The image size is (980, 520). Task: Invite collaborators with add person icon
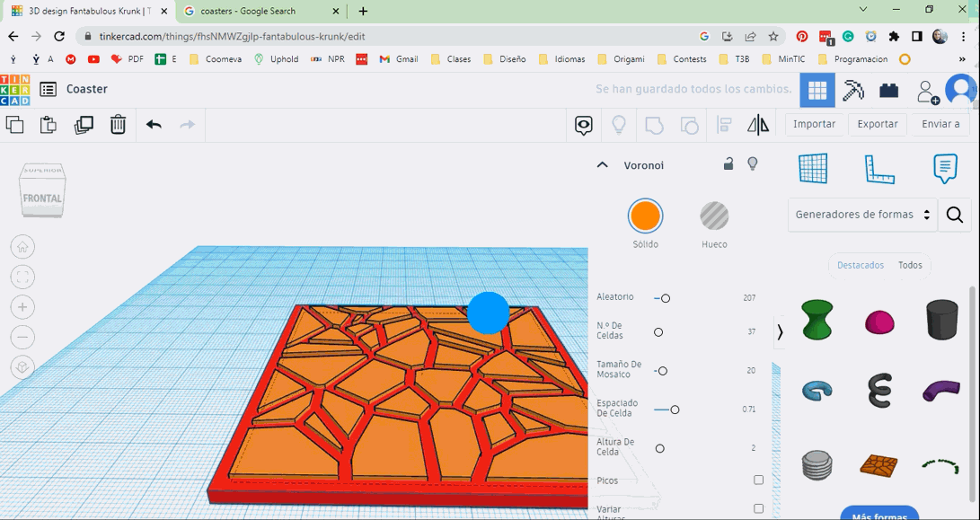point(928,92)
